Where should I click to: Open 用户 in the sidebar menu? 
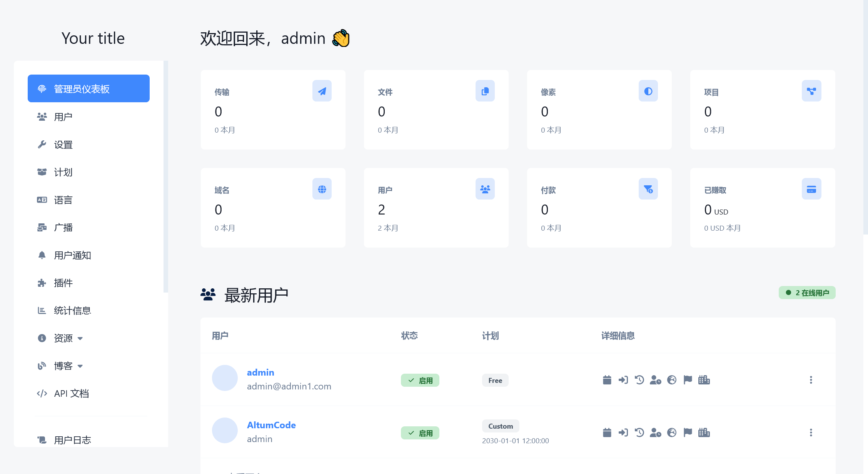click(x=63, y=117)
